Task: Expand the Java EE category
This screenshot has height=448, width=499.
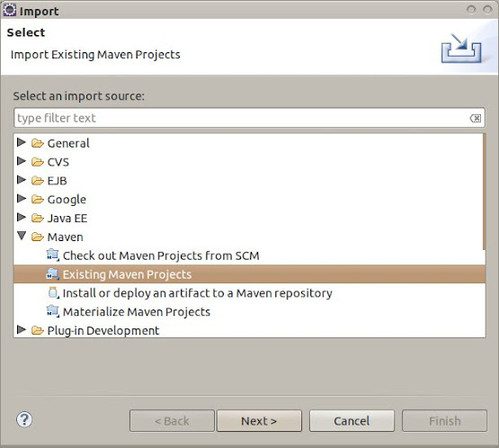Action: pyautogui.click(x=22, y=217)
